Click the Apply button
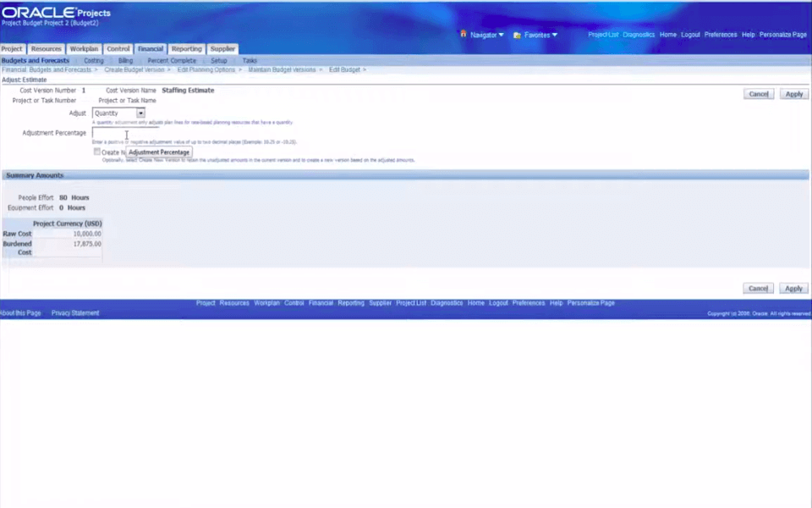Image resolution: width=812 pixels, height=508 pixels. click(793, 94)
